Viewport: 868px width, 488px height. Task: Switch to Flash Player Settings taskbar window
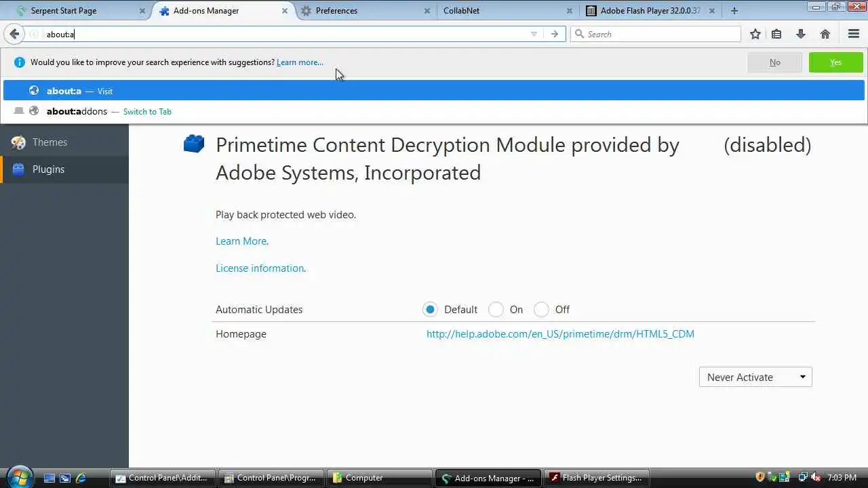click(597, 478)
